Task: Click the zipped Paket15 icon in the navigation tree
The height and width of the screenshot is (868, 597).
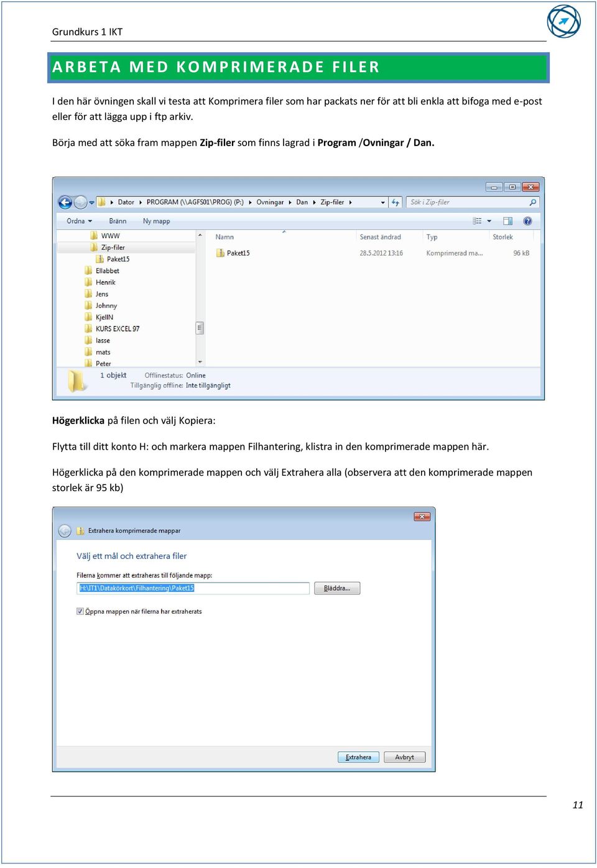Action: (x=99, y=259)
